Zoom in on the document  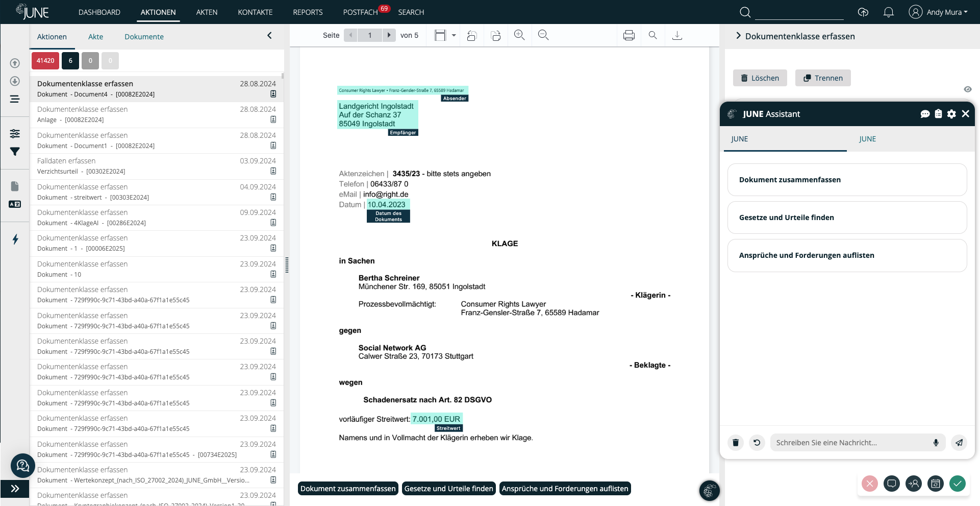click(x=519, y=35)
